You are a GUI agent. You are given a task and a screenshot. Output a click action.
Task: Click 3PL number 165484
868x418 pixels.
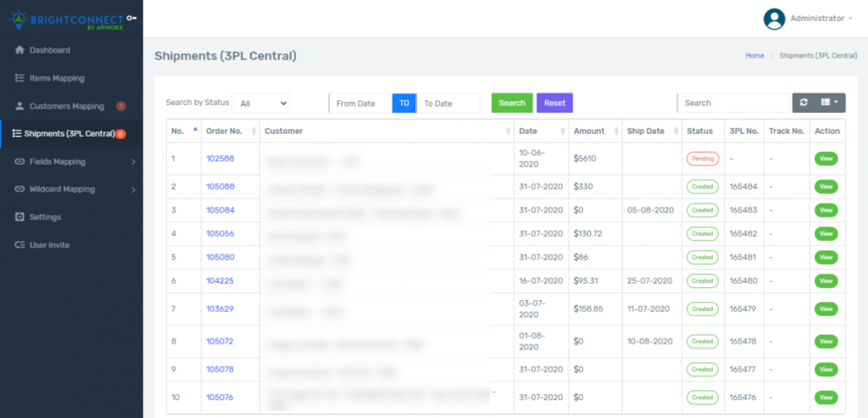(x=743, y=187)
